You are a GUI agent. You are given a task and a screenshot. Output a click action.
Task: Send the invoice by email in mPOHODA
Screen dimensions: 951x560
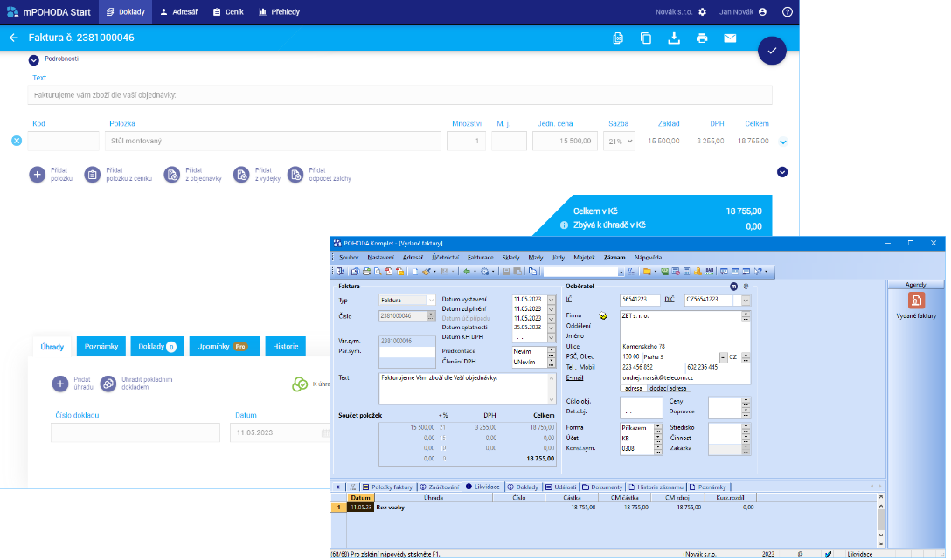pos(730,38)
